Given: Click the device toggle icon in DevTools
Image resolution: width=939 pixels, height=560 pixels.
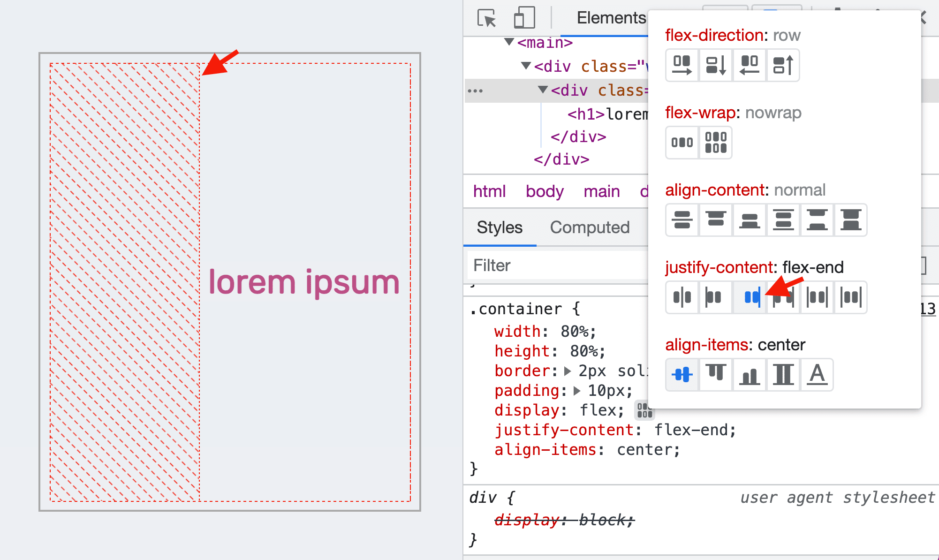Looking at the screenshot, I should (522, 17).
